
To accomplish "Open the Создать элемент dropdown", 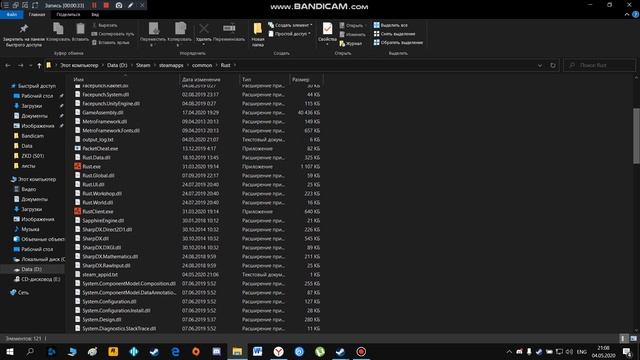I will (x=290, y=25).
